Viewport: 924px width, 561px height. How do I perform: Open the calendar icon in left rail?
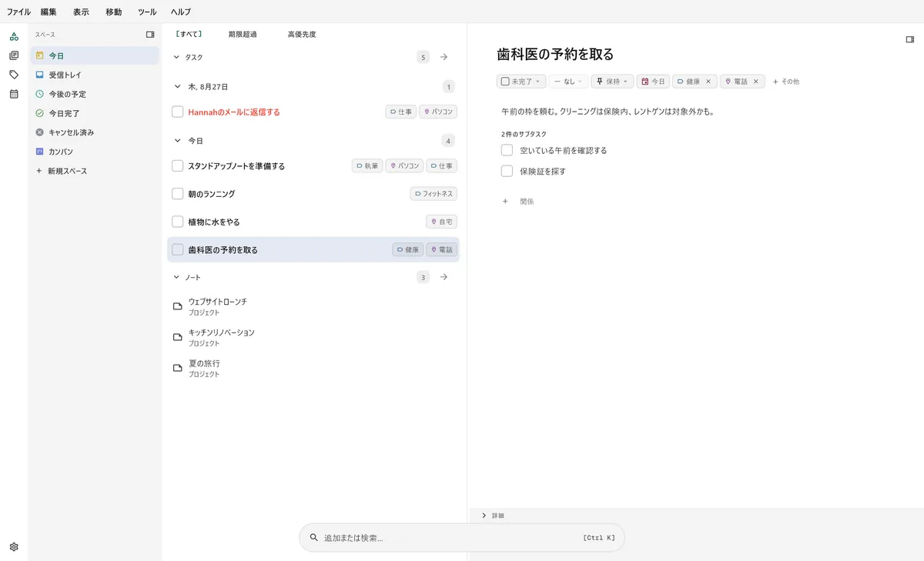click(14, 94)
